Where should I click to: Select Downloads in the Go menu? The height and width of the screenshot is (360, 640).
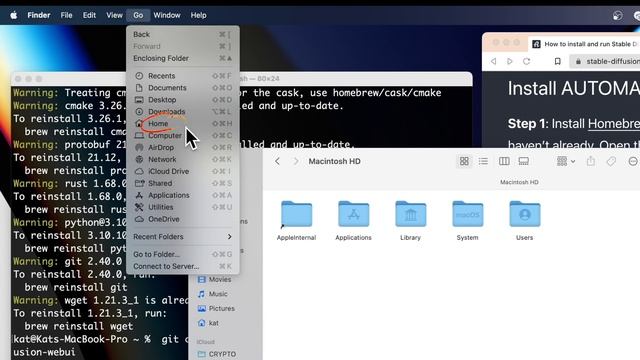(182, 111)
